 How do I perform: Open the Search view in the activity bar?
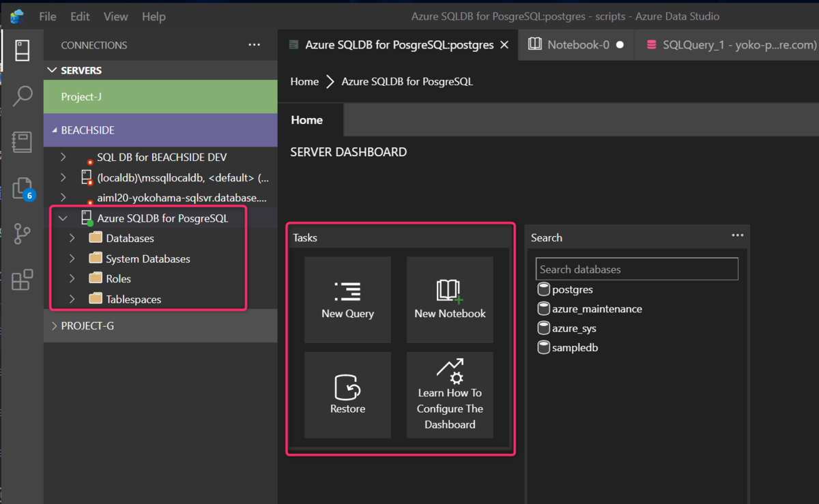(x=22, y=96)
